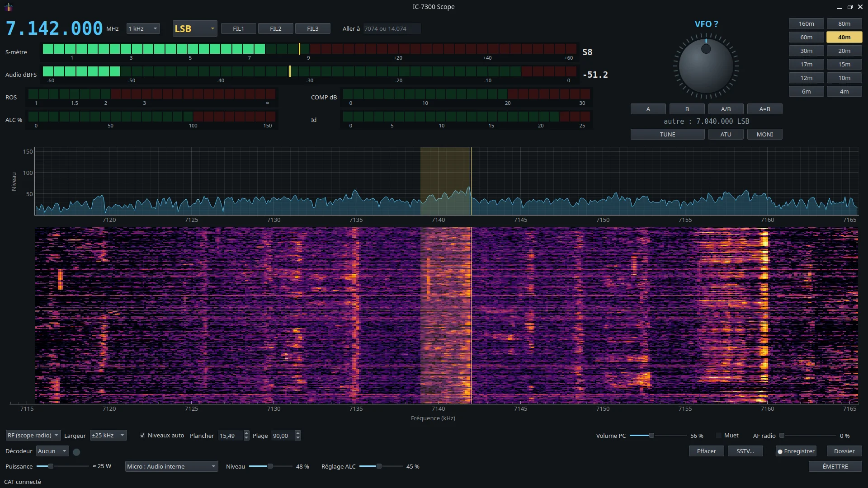Screen dimensions: 868x488
Task: Click the TUNE button
Action: point(667,134)
